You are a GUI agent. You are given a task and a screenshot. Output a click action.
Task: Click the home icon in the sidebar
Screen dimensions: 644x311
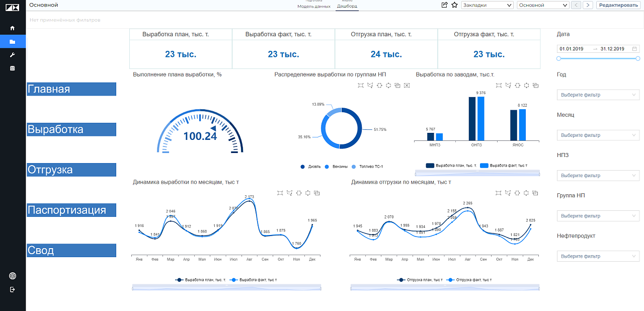13,28
